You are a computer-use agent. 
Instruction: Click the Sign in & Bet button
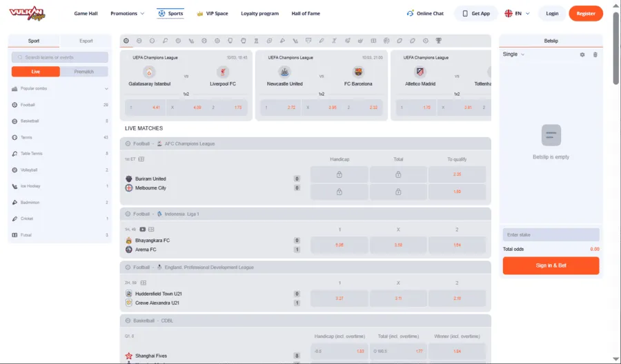(551, 265)
